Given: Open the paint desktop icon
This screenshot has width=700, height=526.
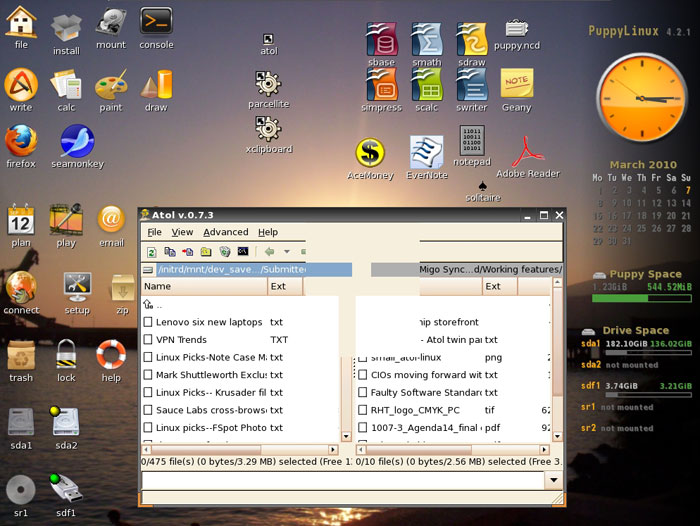Looking at the screenshot, I should [x=111, y=90].
